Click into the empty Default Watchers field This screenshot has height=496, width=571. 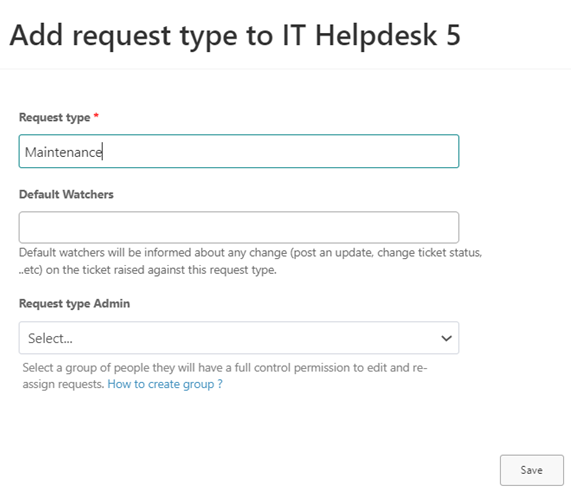pyautogui.click(x=239, y=227)
